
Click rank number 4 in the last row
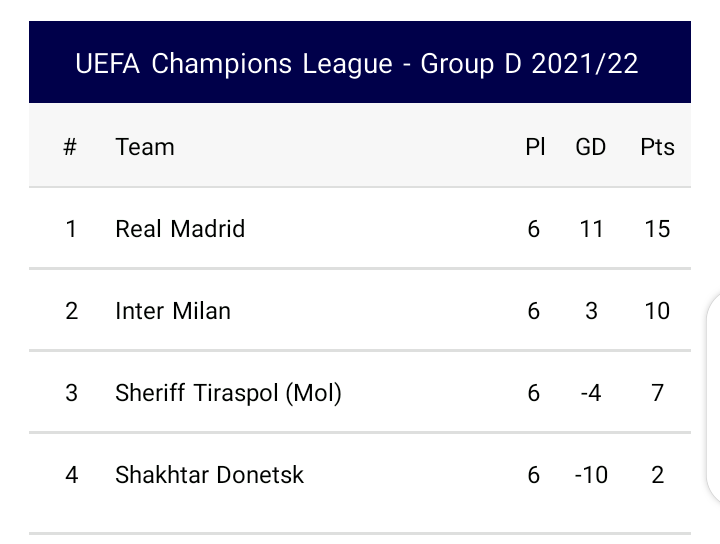pyautogui.click(x=71, y=475)
